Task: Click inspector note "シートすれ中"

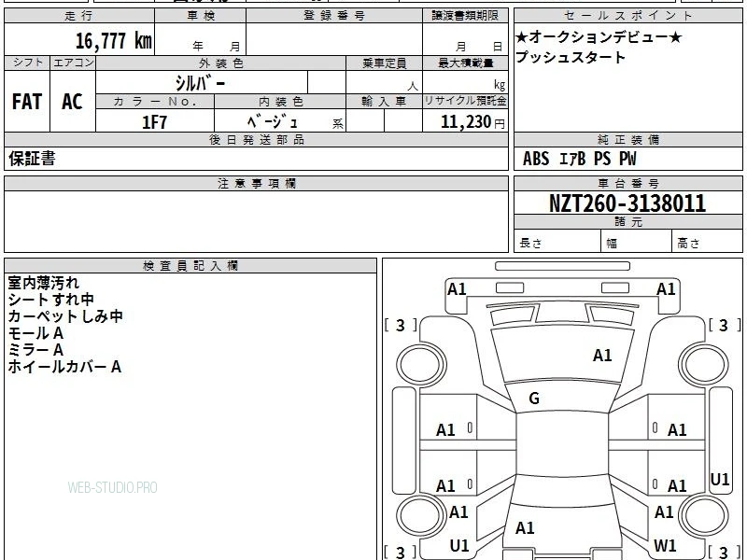Action: 51,300
